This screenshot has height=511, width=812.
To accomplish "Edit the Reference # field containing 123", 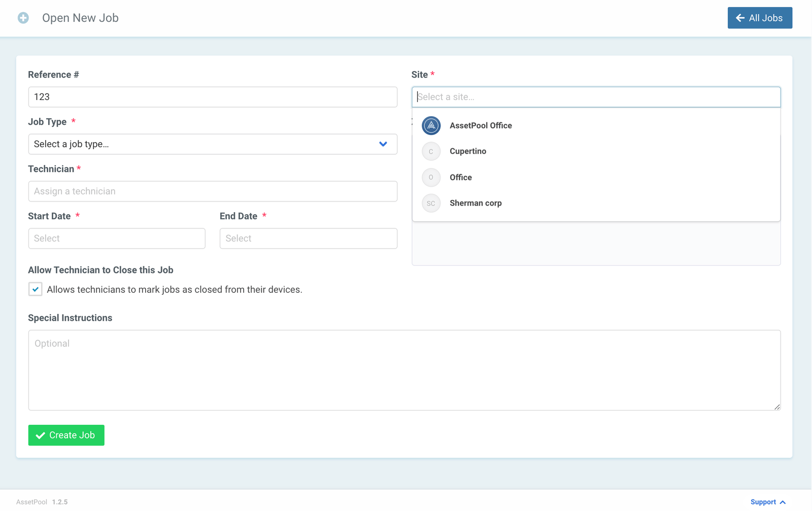I will 213,97.
